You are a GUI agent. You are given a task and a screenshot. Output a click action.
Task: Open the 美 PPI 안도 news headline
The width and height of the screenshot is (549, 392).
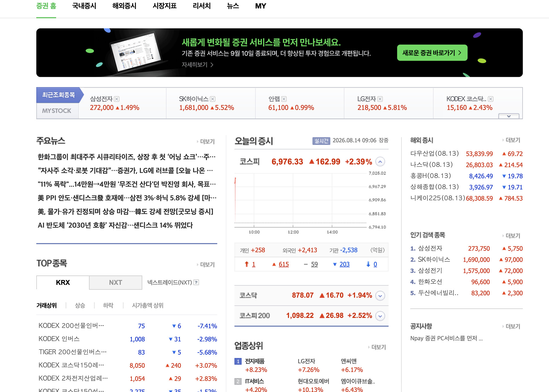127,198
